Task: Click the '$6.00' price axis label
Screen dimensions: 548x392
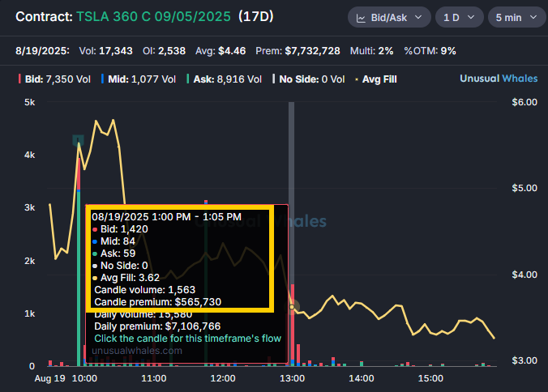Action: point(524,102)
